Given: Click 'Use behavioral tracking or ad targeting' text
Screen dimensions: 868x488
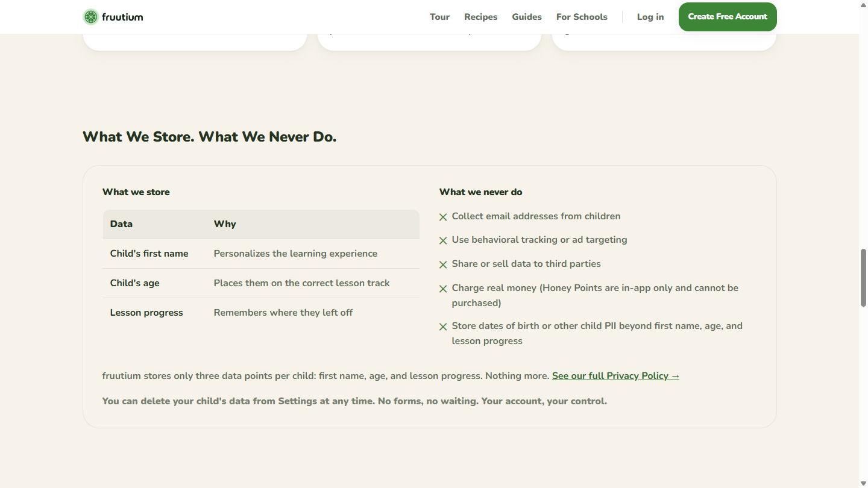Looking at the screenshot, I should coord(539,240).
